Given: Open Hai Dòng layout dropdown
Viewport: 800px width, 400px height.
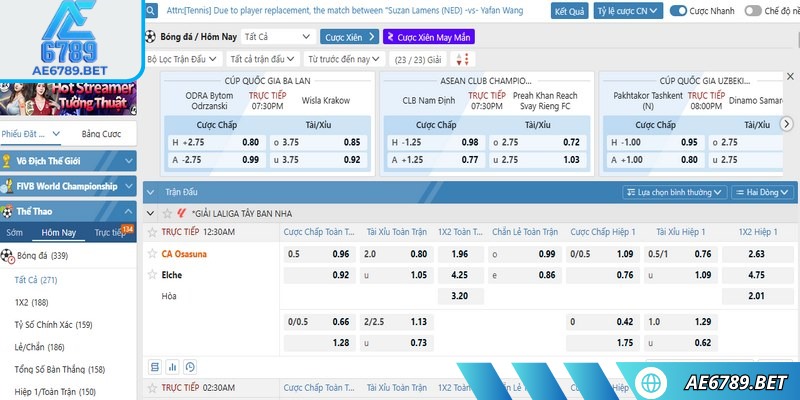Looking at the screenshot, I should [x=763, y=192].
